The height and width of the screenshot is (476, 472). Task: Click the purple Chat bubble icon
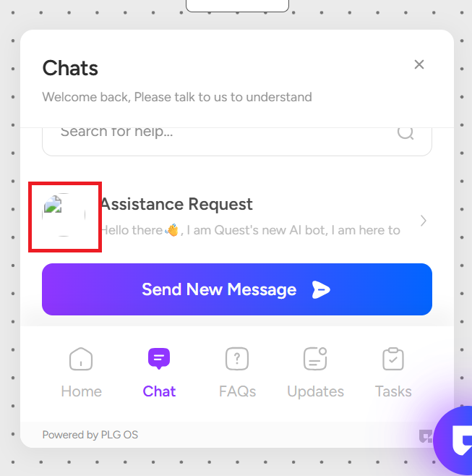tap(159, 359)
